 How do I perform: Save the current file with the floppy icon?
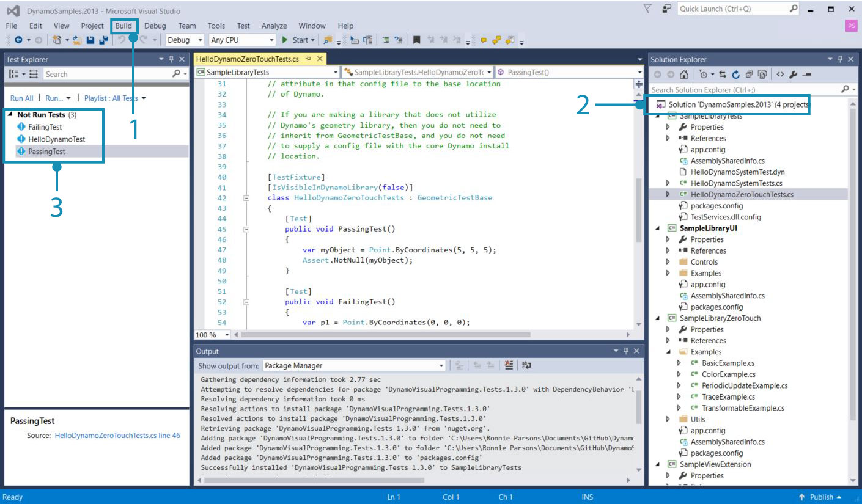pos(90,40)
